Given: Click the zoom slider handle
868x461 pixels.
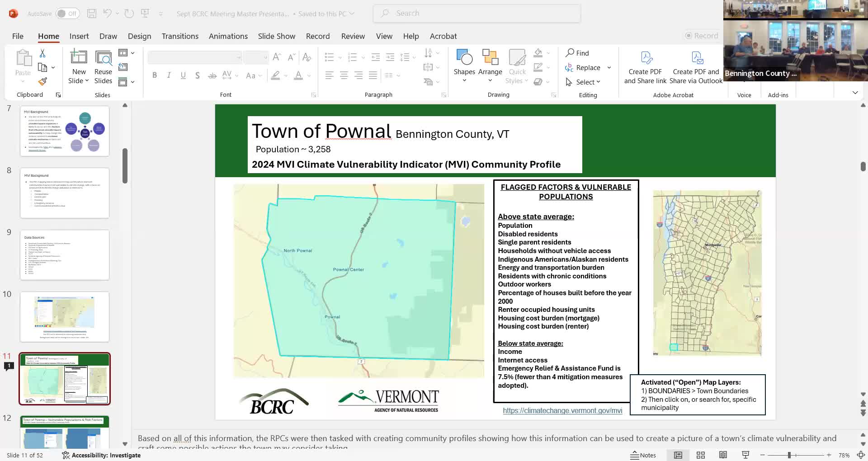Looking at the screenshot, I should pos(789,455).
